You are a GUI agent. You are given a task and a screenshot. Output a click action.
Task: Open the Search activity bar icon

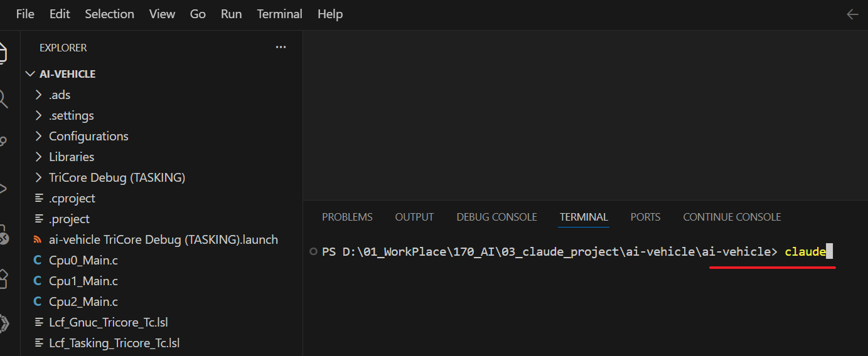[x=3, y=98]
